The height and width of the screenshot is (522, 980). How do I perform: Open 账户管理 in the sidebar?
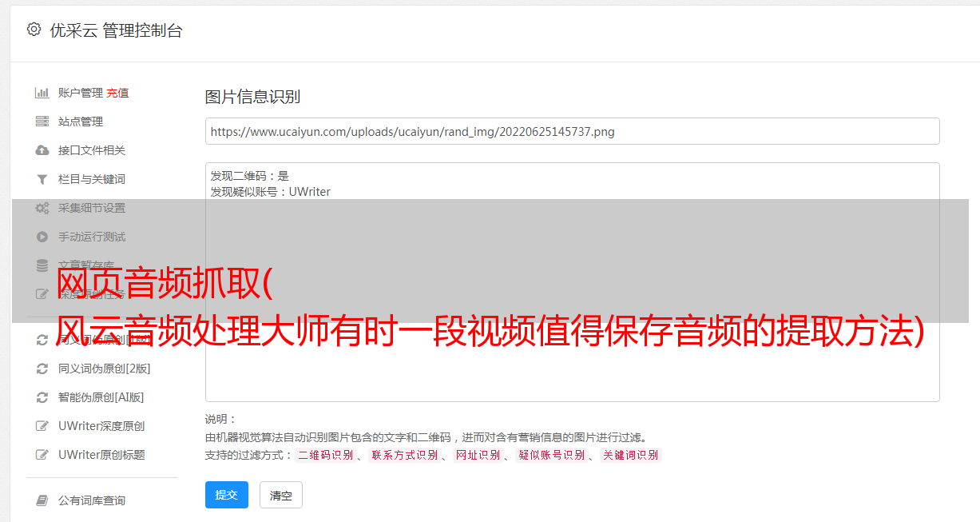pos(81,93)
